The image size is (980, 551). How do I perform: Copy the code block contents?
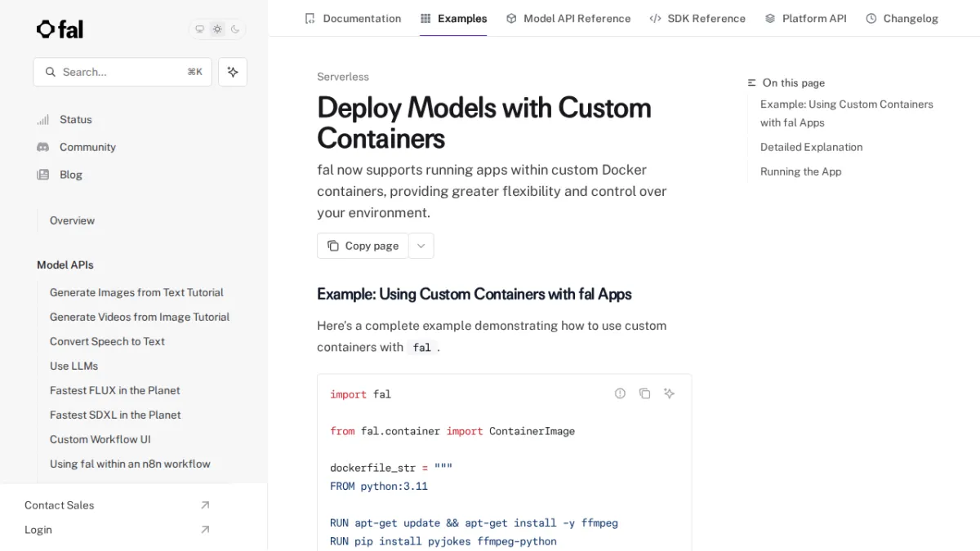[644, 393]
